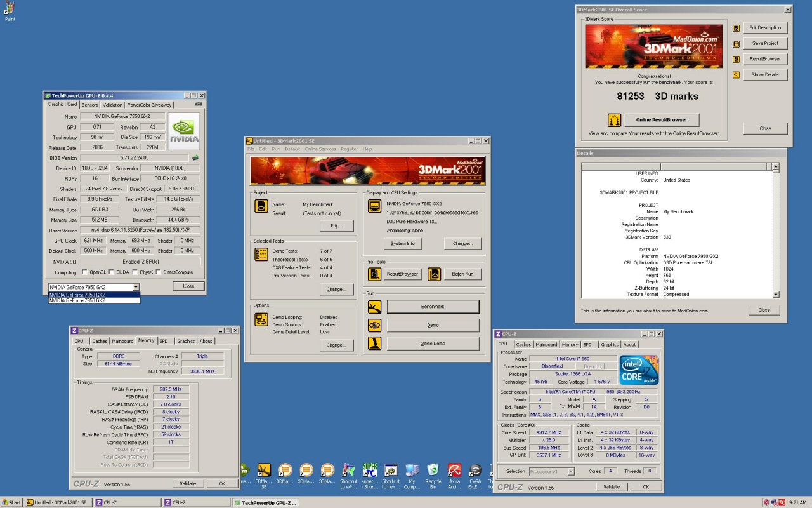Click the Paint icon on the desktop
Image resolution: width=812 pixels, height=508 pixels.
coord(10,9)
